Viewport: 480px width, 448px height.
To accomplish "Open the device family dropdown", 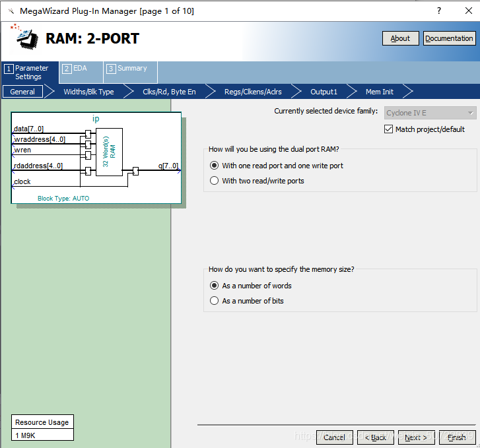I will click(x=430, y=113).
